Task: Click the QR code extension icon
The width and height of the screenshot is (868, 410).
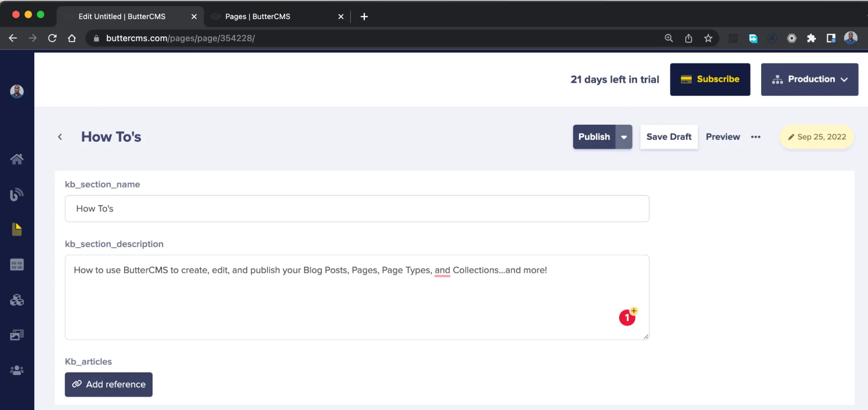Action: [733, 38]
